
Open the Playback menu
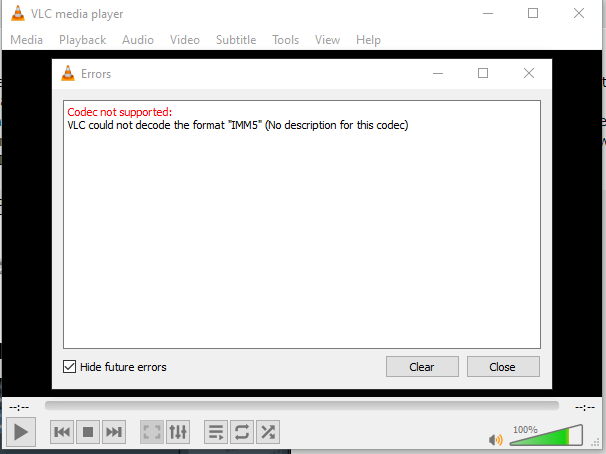[82, 40]
